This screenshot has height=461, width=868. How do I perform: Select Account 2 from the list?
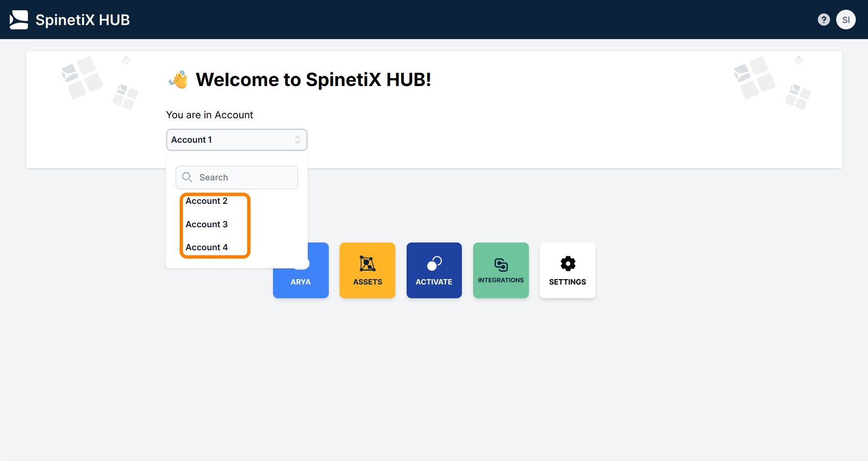click(x=206, y=201)
